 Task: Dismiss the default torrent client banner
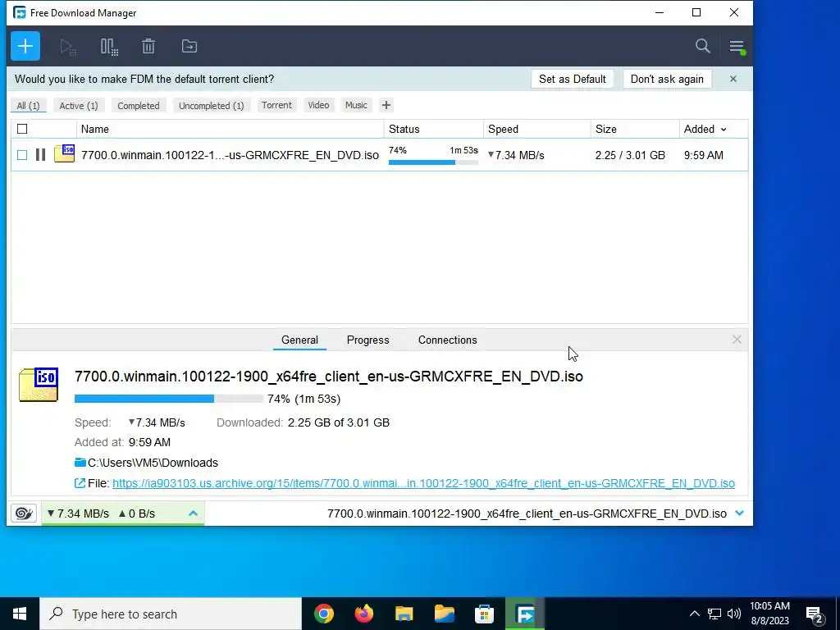point(733,80)
